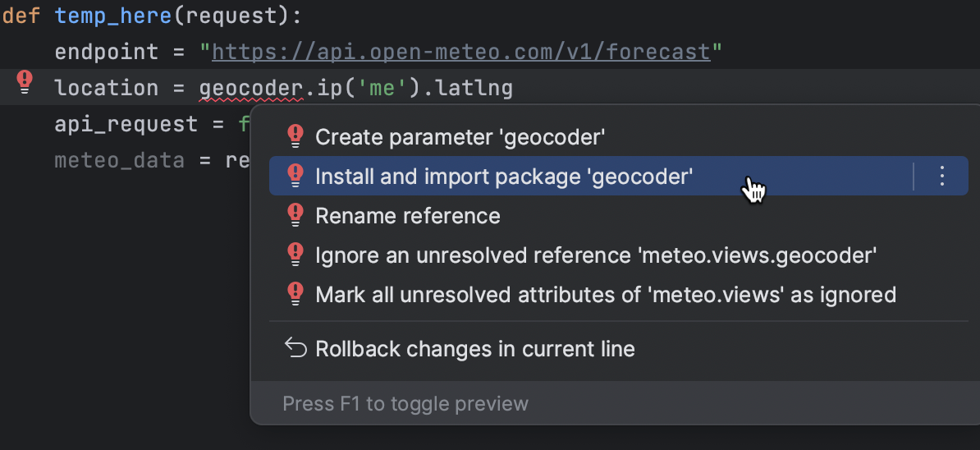Screen dimensions: 980x450
Task: Click the "Press F1 to toggle preview" hint
Action: 405,404
